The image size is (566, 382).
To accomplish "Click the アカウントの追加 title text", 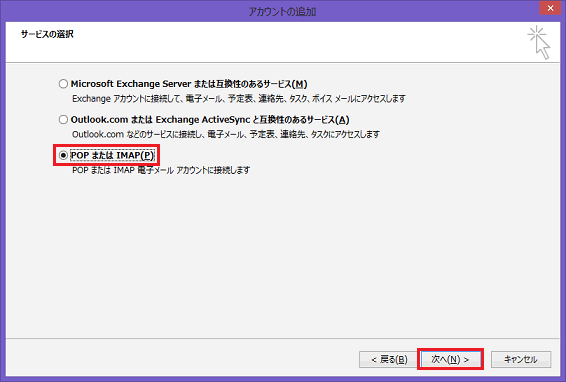I will point(282,12).
